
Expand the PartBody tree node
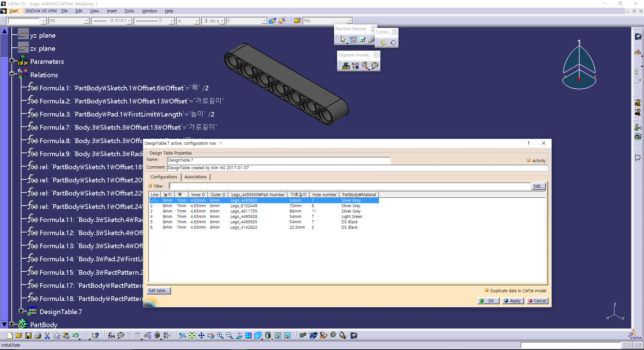[12, 324]
